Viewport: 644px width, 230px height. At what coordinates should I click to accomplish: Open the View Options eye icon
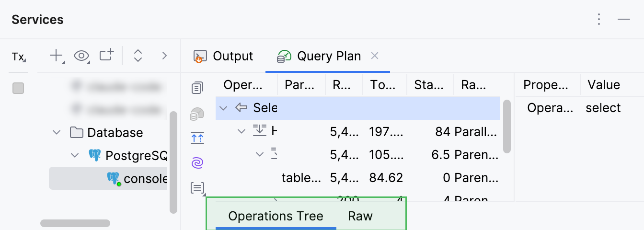click(x=82, y=56)
